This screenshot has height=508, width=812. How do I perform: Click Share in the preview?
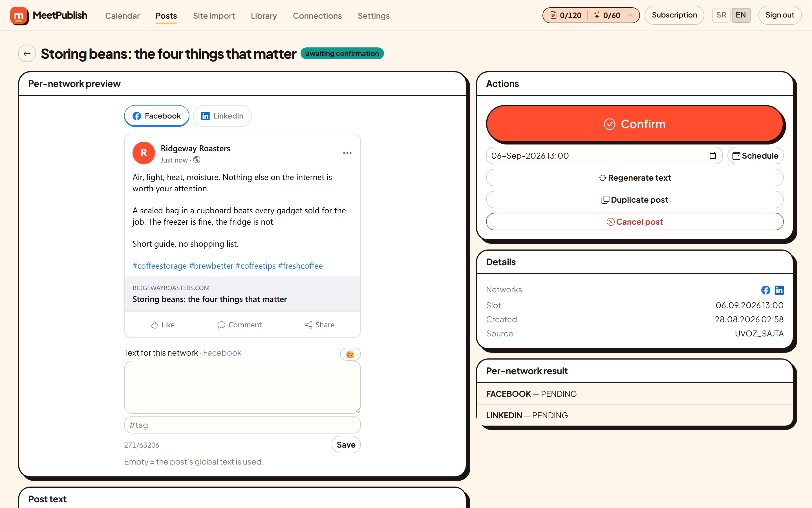click(319, 325)
